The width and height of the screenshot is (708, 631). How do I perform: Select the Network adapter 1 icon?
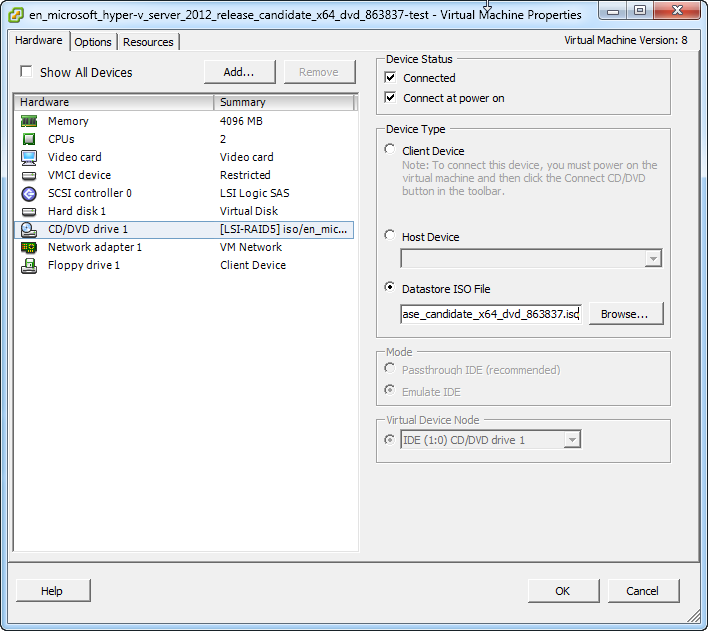29,247
